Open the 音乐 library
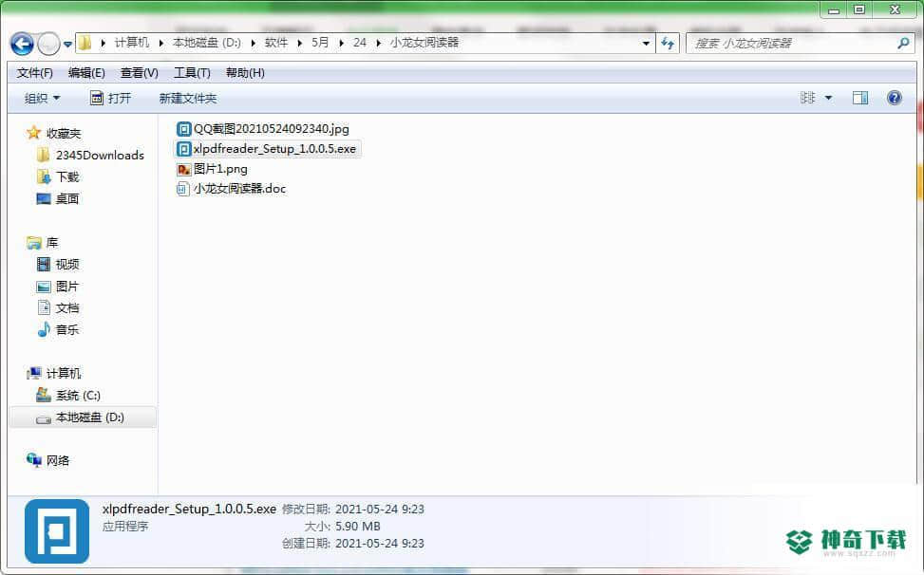 pos(67,329)
